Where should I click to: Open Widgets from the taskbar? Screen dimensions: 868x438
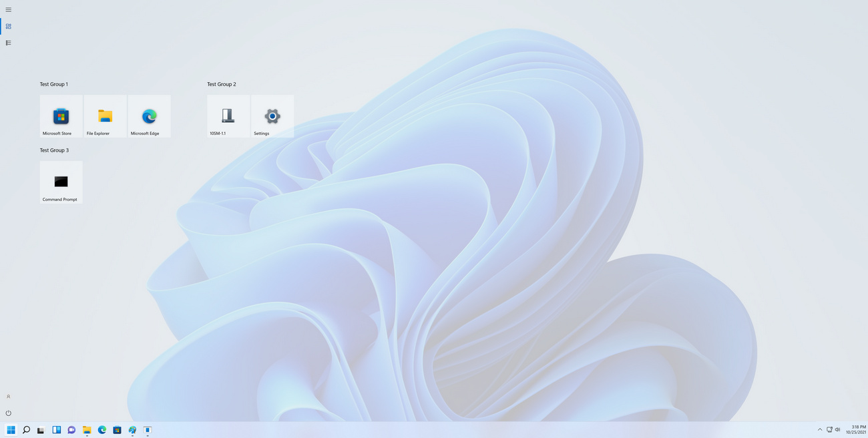click(x=56, y=430)
